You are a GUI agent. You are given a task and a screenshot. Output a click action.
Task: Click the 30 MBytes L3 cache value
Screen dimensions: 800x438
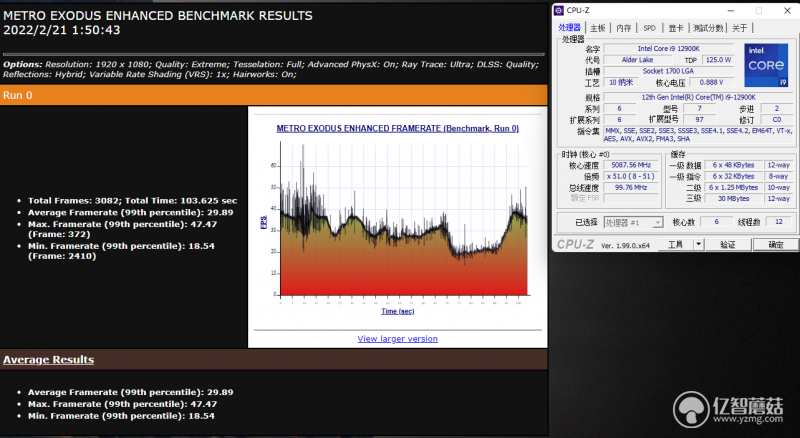tap(733, 199)
